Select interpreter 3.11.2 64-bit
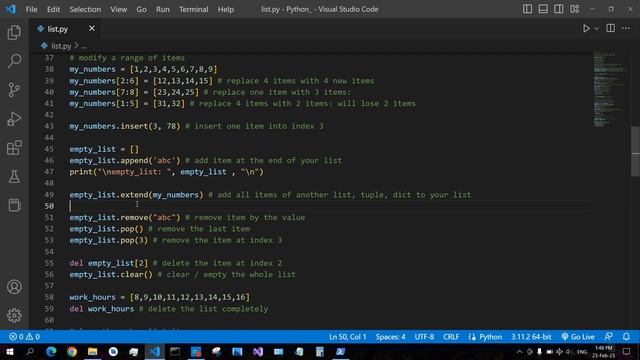 531,337
